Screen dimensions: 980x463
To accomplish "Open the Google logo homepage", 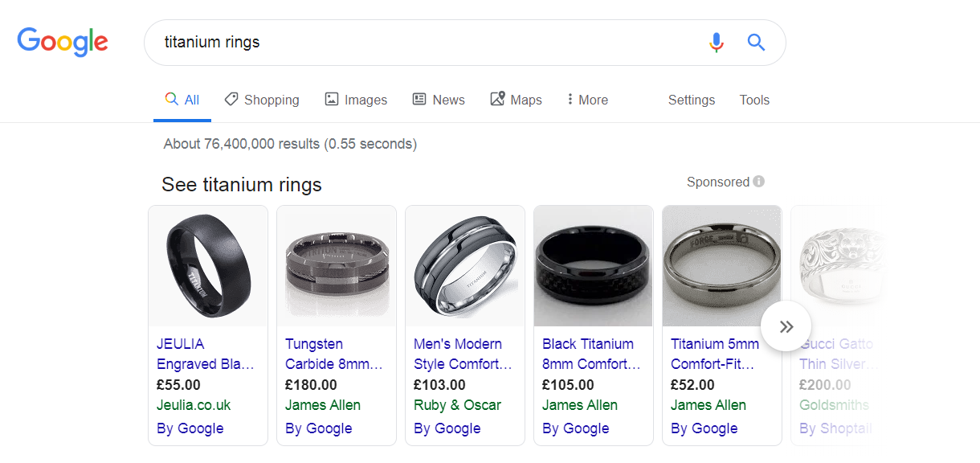I will [63, 42].
